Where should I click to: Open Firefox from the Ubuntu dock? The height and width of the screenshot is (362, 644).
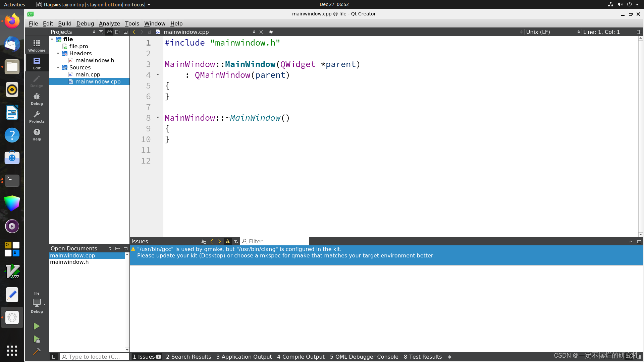(12, 21)
